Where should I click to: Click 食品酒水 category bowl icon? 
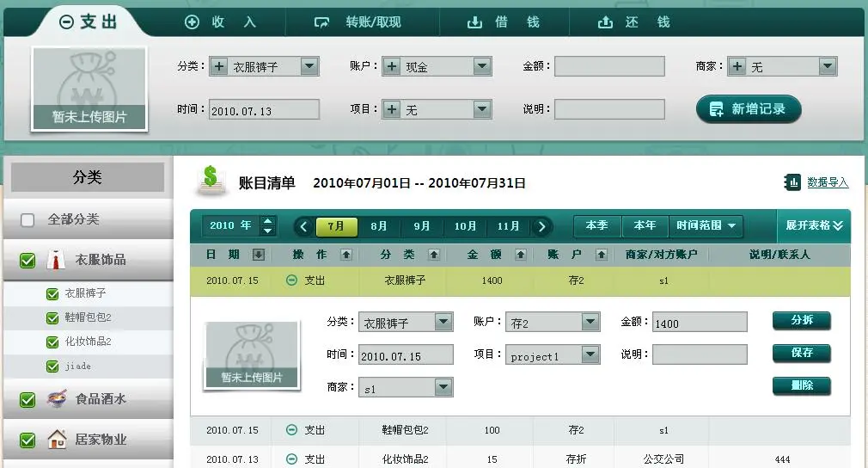(x=57, y=398)
